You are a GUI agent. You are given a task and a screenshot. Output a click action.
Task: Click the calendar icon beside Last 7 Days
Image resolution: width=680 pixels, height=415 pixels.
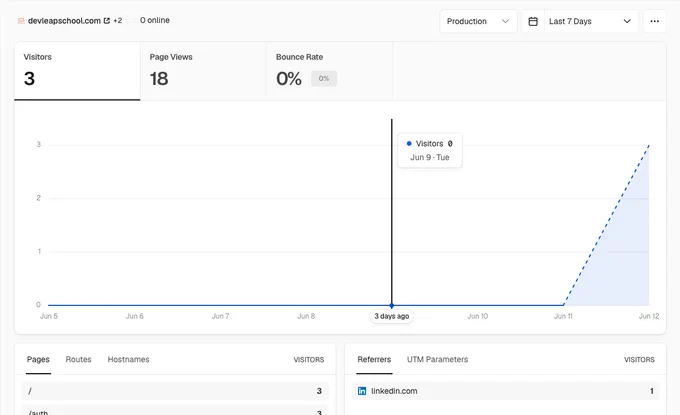(x=533, y=21)
